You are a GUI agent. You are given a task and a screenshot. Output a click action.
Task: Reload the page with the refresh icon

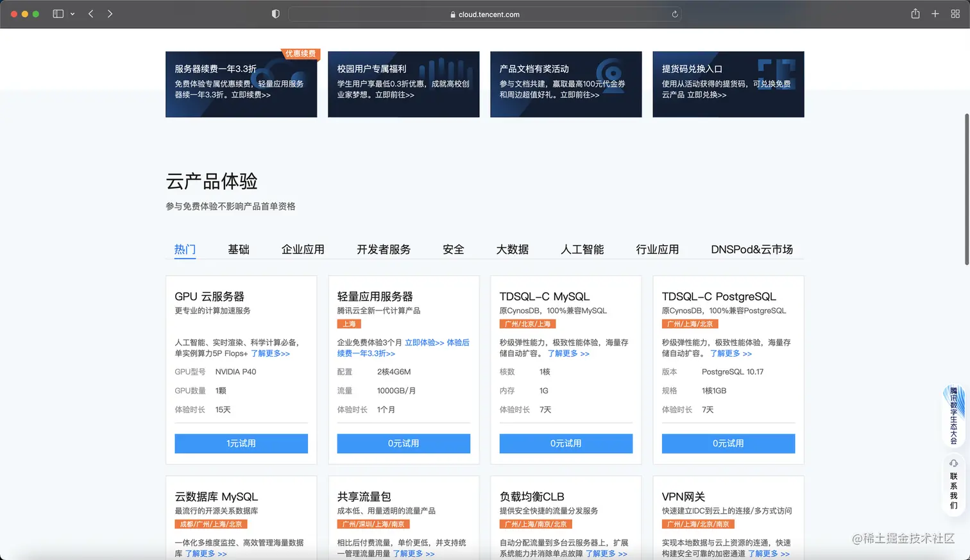pos(674,14)
